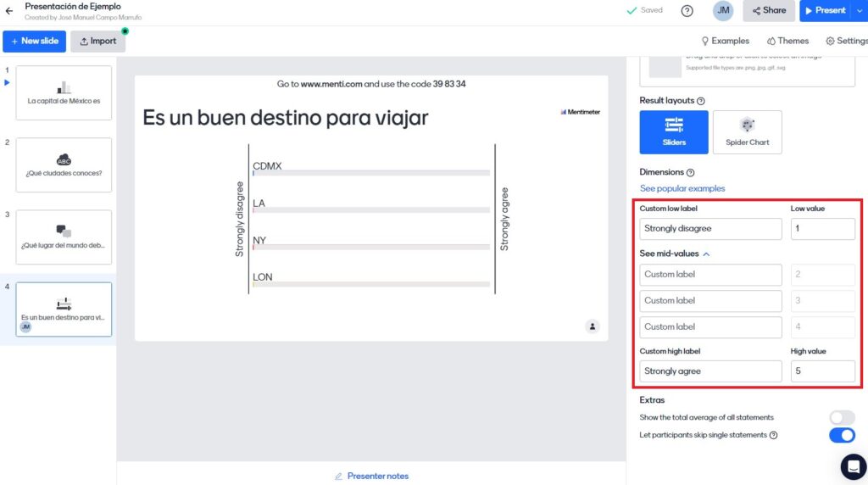Select the Spider Chart layout
Screen dimensions: 868x485
point(747,131)
